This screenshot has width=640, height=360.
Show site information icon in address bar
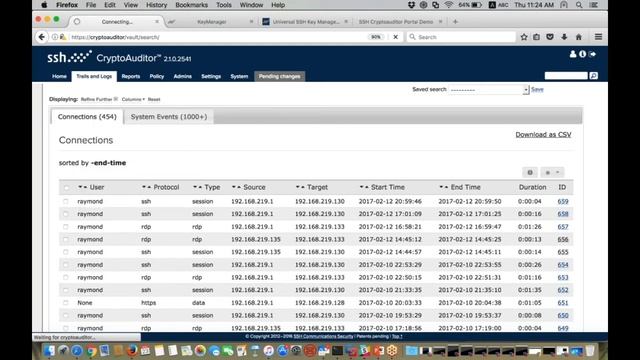55,37
